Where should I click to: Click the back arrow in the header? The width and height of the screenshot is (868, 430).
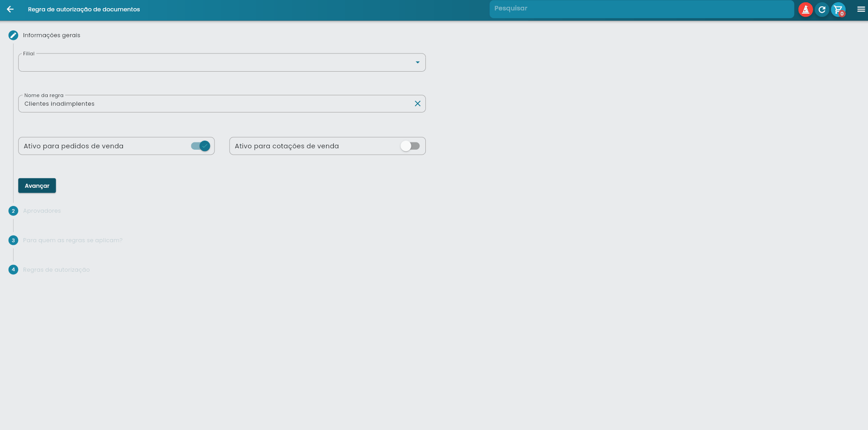[10, 9]
